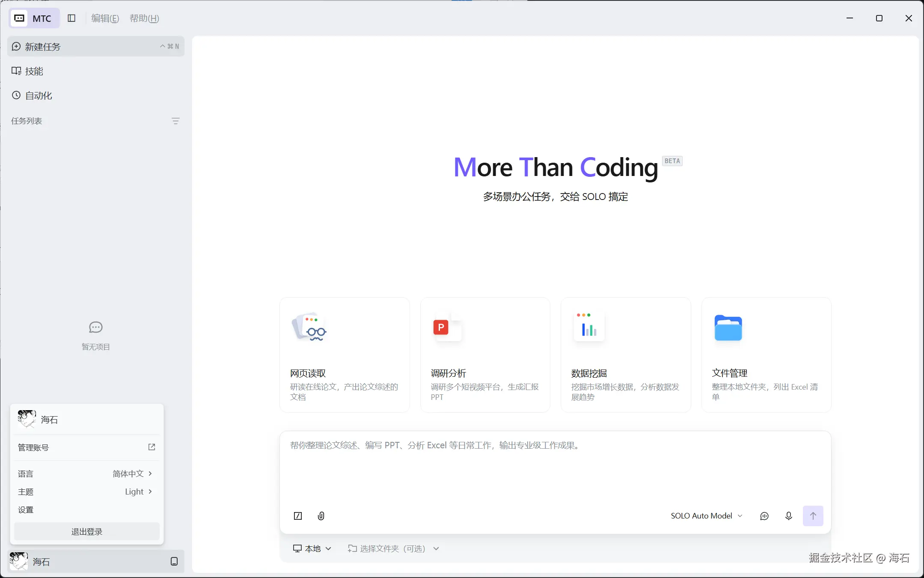Image resolution: width=924 pixels, height=578 pixels.
Task: Open the 技能 skills page
Action: coord(96,71)
